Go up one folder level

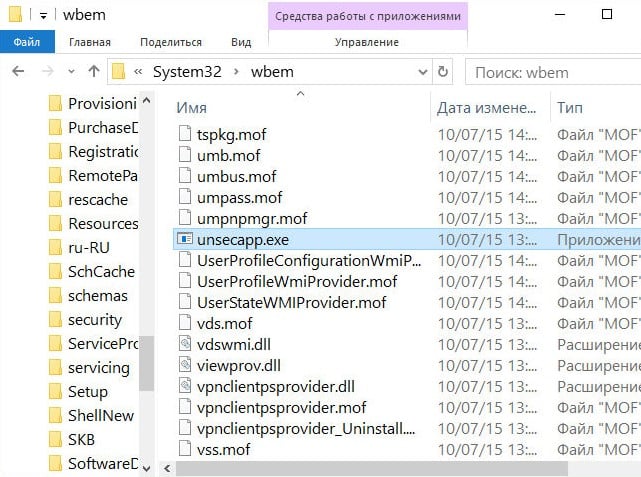coord(94,72)
